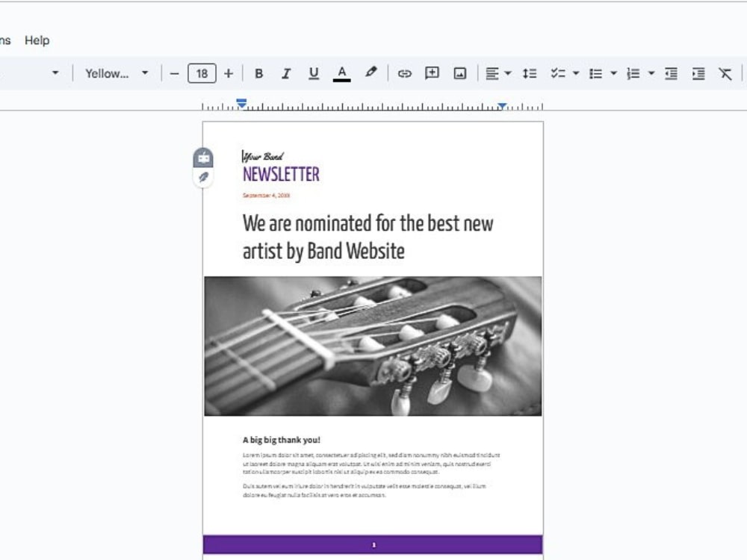Open the paragraph style dropdown arrow
747x560 pixels.
[x=55, y=73]
